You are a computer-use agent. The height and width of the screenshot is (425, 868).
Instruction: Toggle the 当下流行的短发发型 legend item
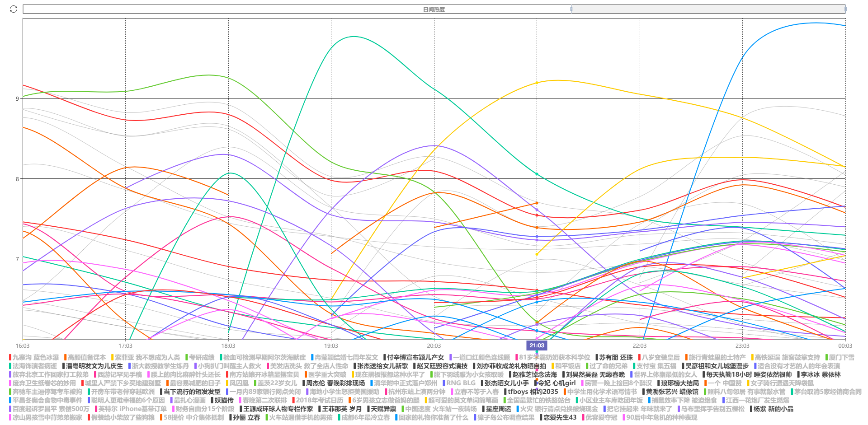[190, 392]
